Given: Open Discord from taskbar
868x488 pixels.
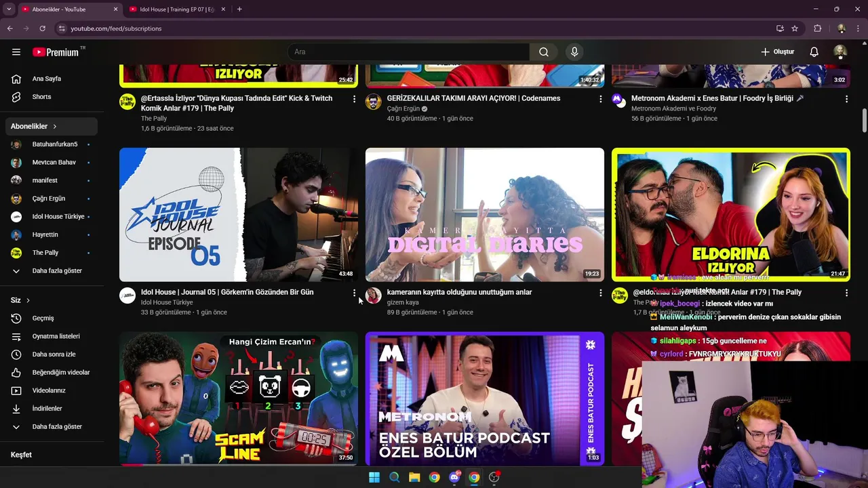Looking at the screenshot, I should coord(454,477).
